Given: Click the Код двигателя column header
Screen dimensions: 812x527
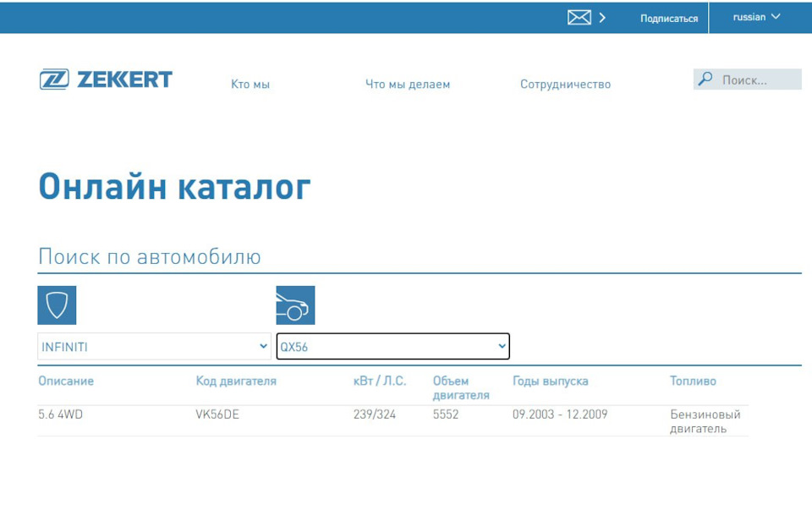Looking at the screenshot, I should point(237,381).
